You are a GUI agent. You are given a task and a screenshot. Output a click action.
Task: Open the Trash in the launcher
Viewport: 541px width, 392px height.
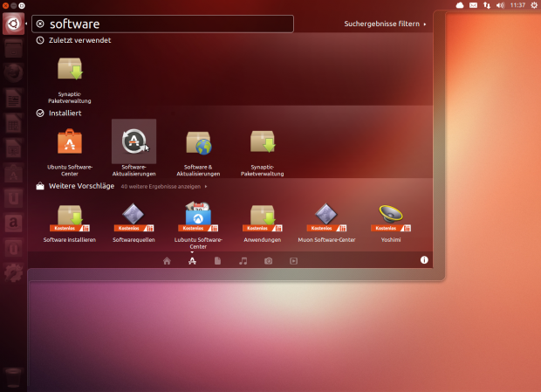tap(13, 377)
